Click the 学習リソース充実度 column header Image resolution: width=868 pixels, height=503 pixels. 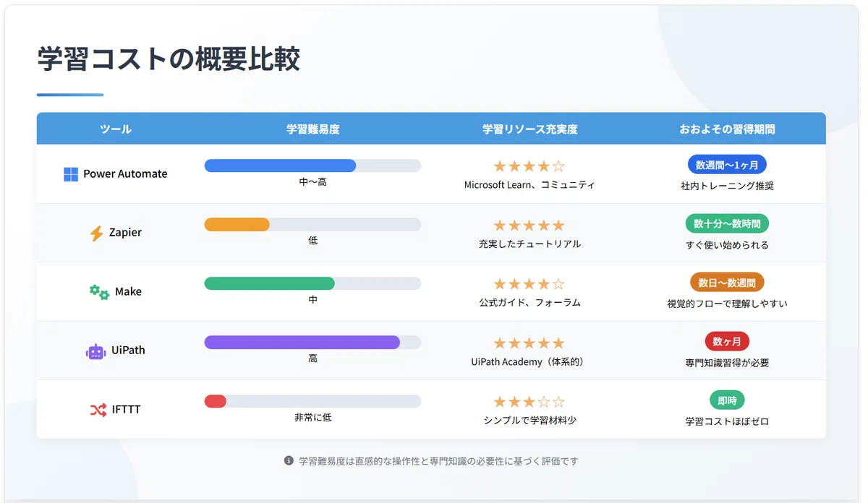coord(529,129)
